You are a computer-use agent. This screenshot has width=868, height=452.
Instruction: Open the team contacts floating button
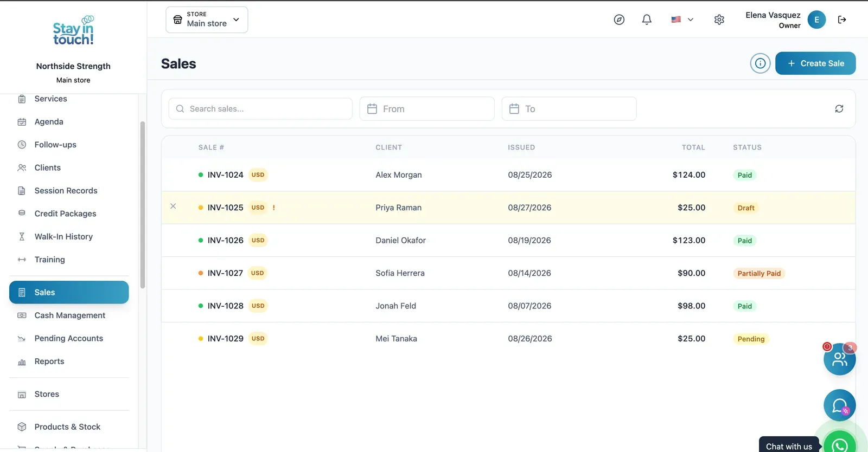click(x=840, y=359)
